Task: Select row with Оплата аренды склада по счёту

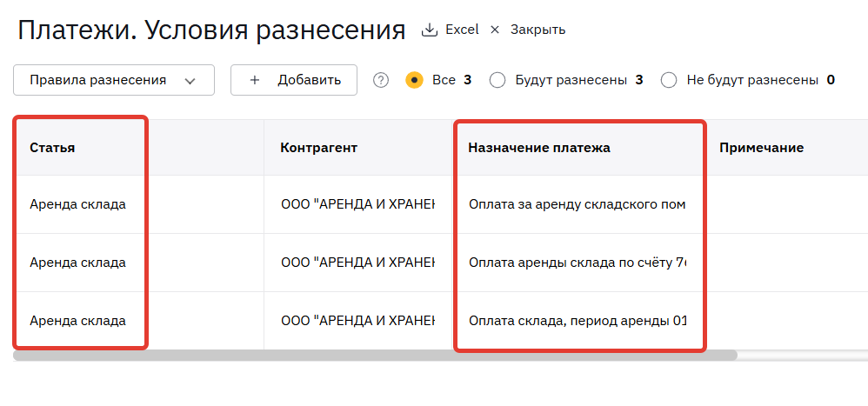Action: point(578,263)
